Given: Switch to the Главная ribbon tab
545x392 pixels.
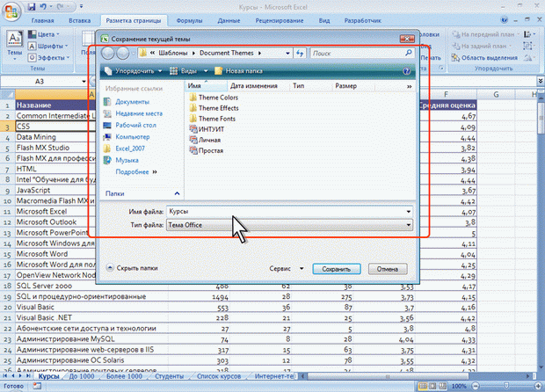Looking at the screenshot, I should click(x=42, y=20).
